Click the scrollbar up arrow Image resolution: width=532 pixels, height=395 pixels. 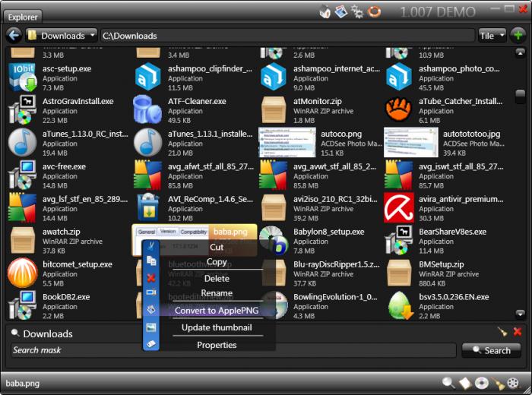point(520,53)
